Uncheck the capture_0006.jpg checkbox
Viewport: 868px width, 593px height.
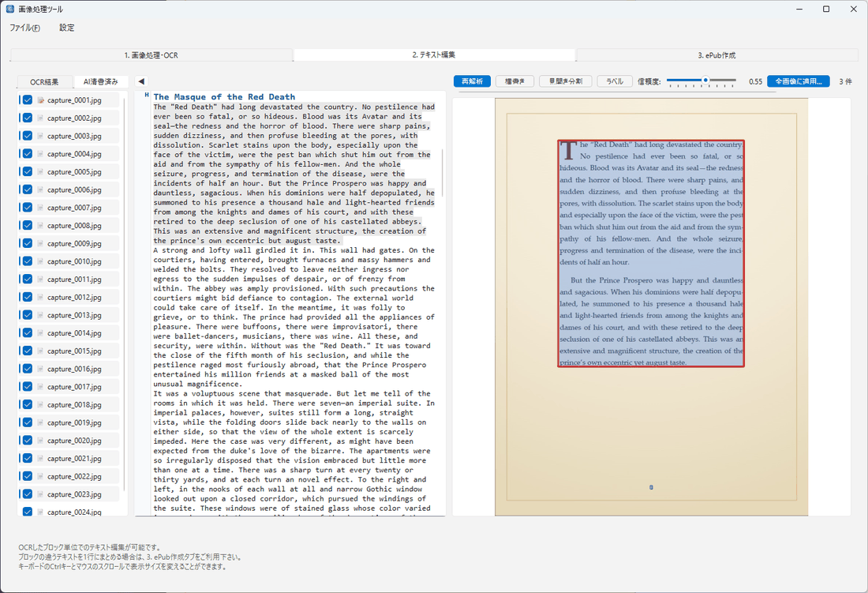point(27,190)
